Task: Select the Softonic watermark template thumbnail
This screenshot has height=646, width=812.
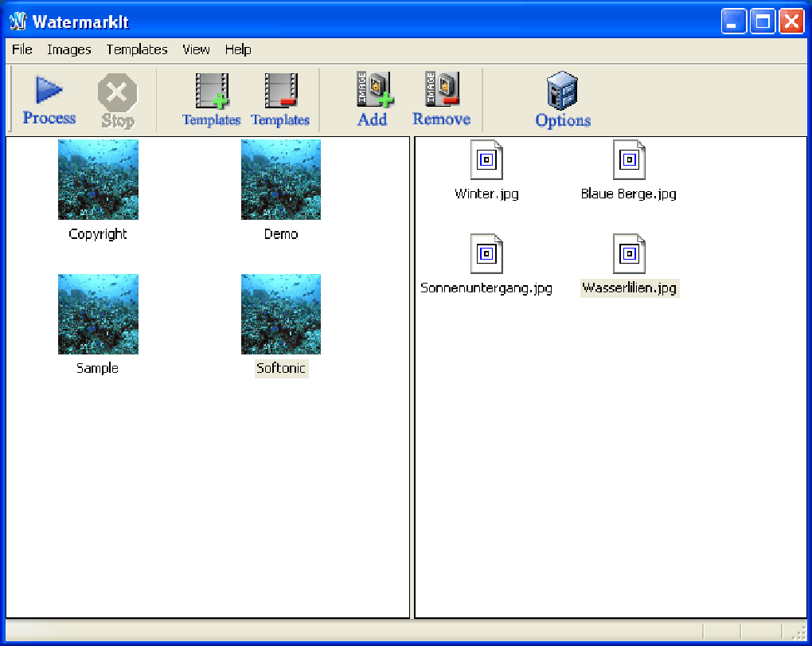Action: tap(280, 313)
